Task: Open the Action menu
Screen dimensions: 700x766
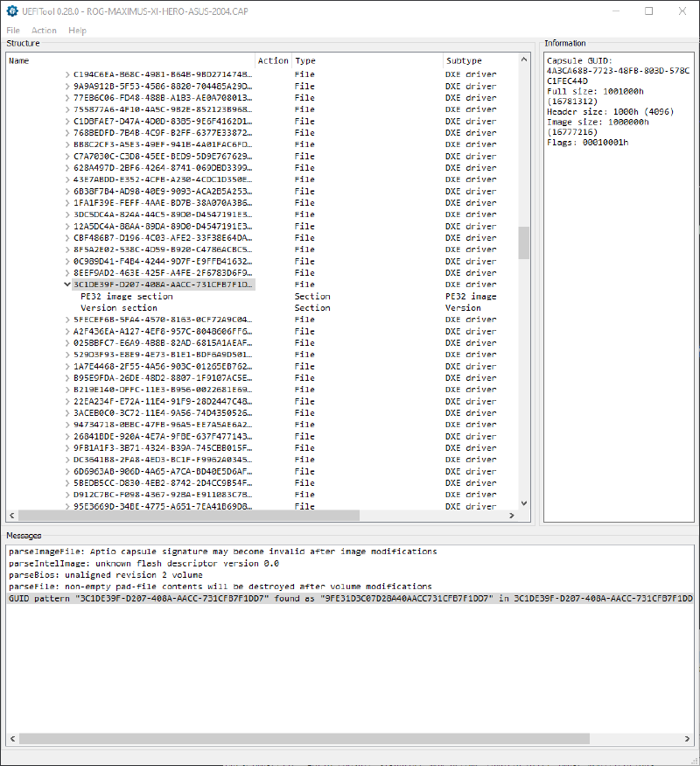Action: (43, 30)
